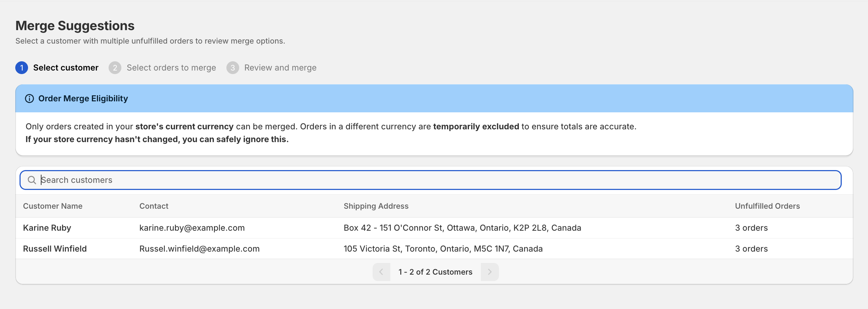Open the Select orders to merge step

pyautogui.click(x=171, y=68)
